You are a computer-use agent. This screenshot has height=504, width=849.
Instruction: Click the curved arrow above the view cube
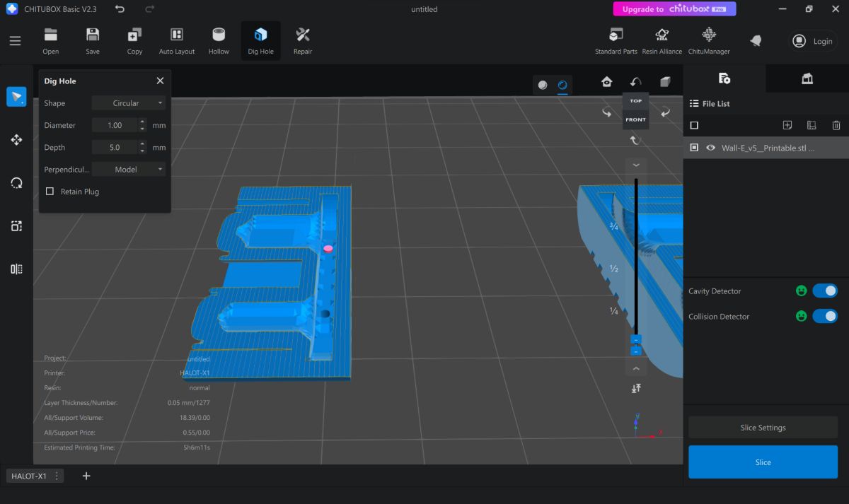pyautogui.click(x=636, y=82)
